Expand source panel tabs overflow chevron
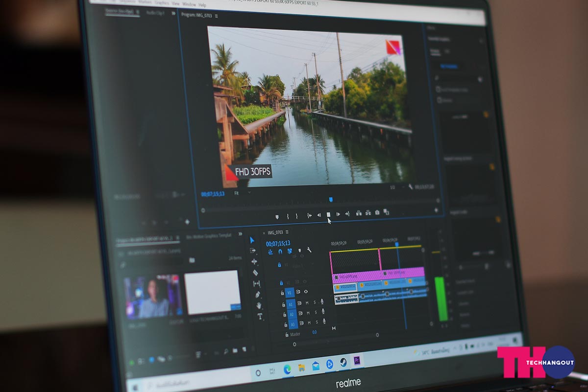 click(173, 14)
